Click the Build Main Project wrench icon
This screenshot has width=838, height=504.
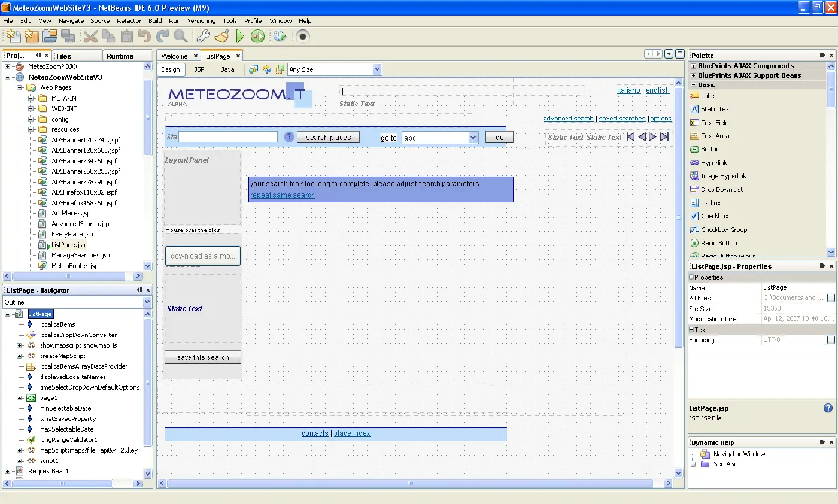pyautogui.click(x=204, y=37)
